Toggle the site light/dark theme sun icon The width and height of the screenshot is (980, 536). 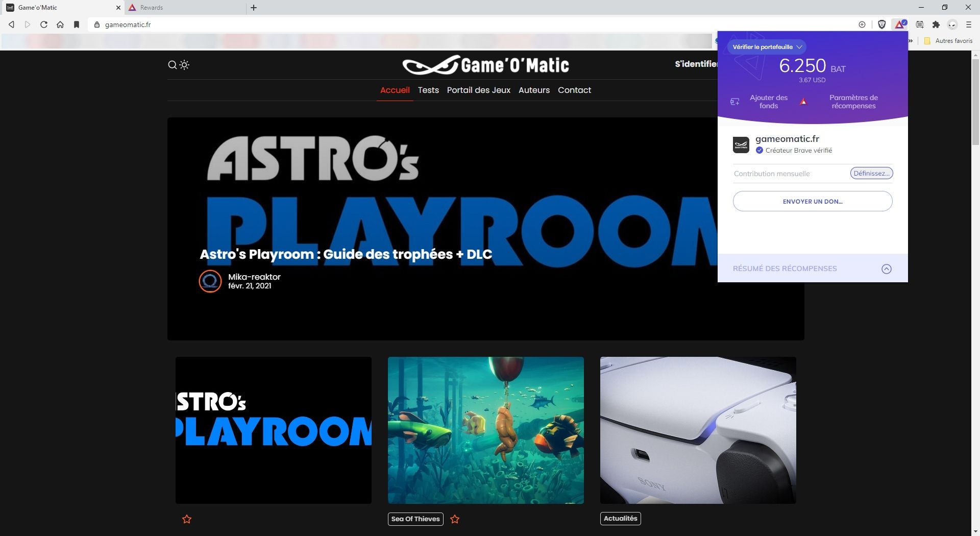[x=184, y=65]
